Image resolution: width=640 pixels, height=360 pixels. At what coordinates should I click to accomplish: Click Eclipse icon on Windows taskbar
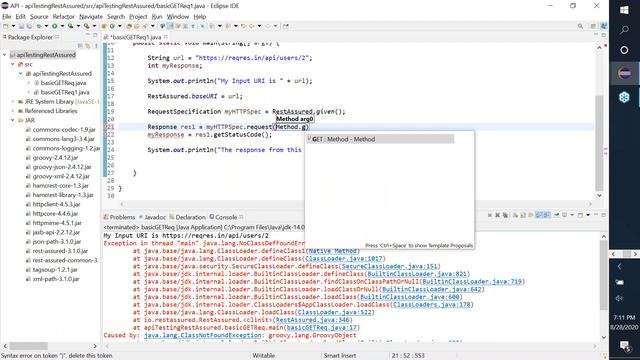624,73
